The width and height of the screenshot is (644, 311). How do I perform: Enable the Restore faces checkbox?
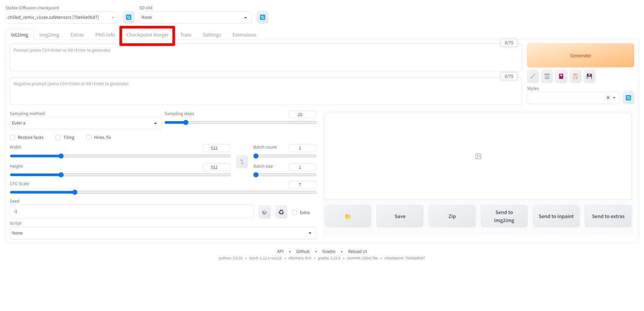12,137
